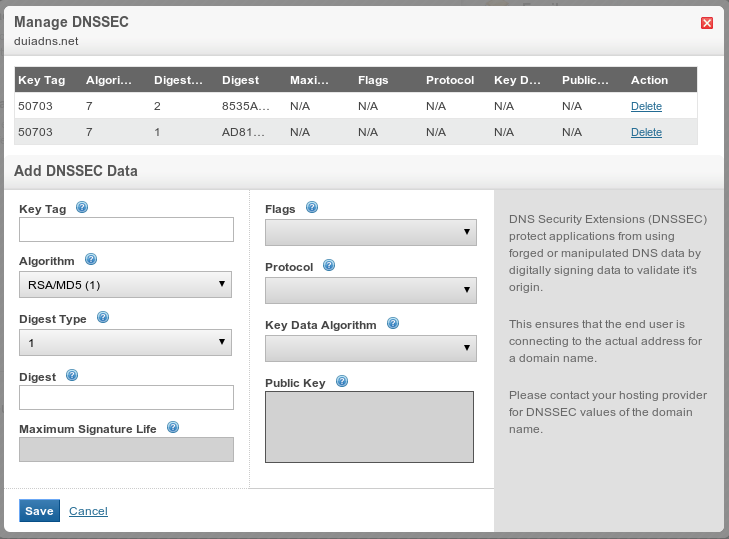The width and height of the screenshot is (729, 539).
Task: Click the Maxi… column header
Action: pos(309,80)
